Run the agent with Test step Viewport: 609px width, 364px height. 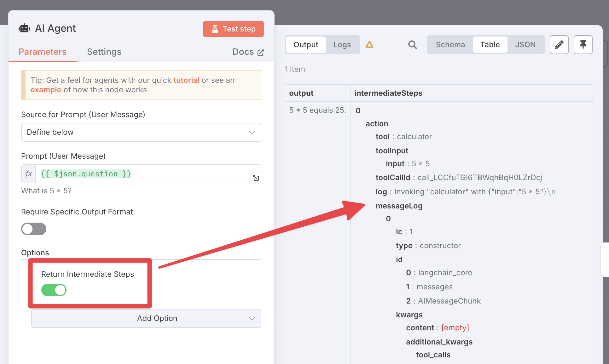click(x=233, y=29)
